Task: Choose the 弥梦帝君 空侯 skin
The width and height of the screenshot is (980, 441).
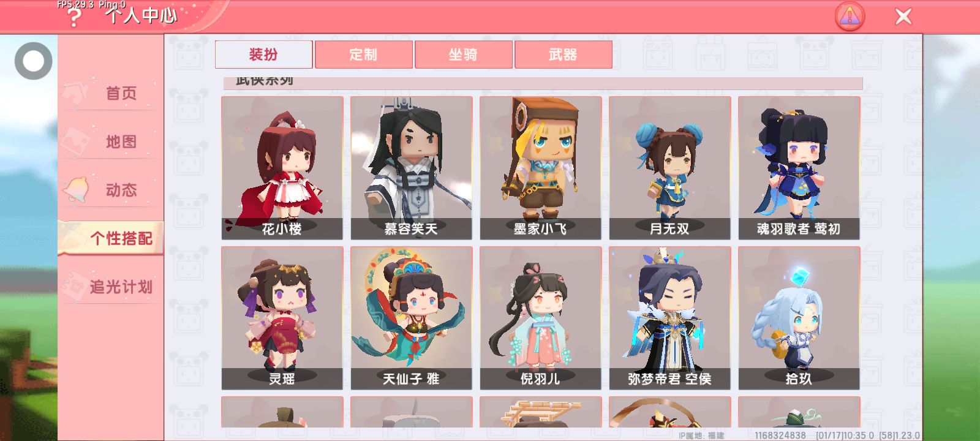Action: [x=669, y=318]
